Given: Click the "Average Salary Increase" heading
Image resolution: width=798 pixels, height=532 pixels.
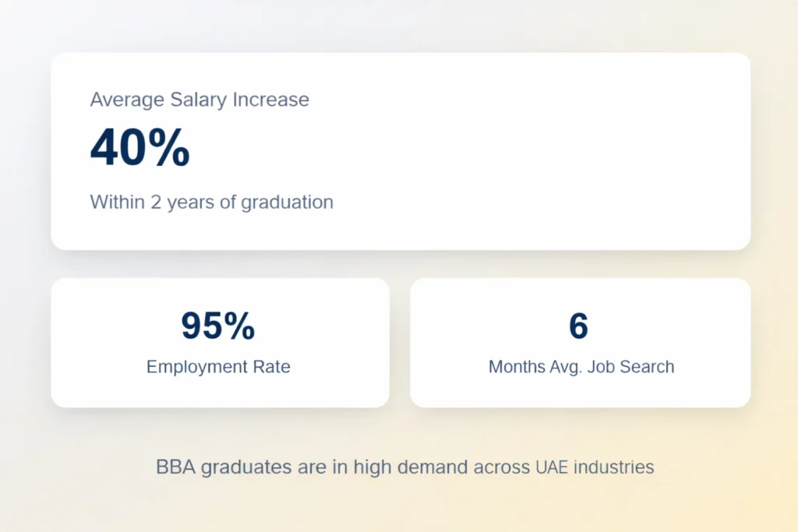Looking at the screenshot, I should click(x=199, y=100).
